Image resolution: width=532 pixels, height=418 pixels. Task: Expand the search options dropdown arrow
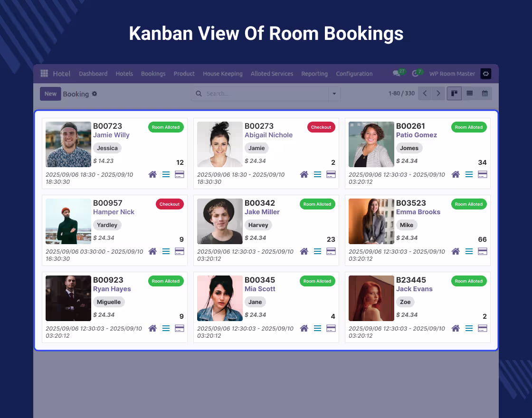click(x=334, y=94)
